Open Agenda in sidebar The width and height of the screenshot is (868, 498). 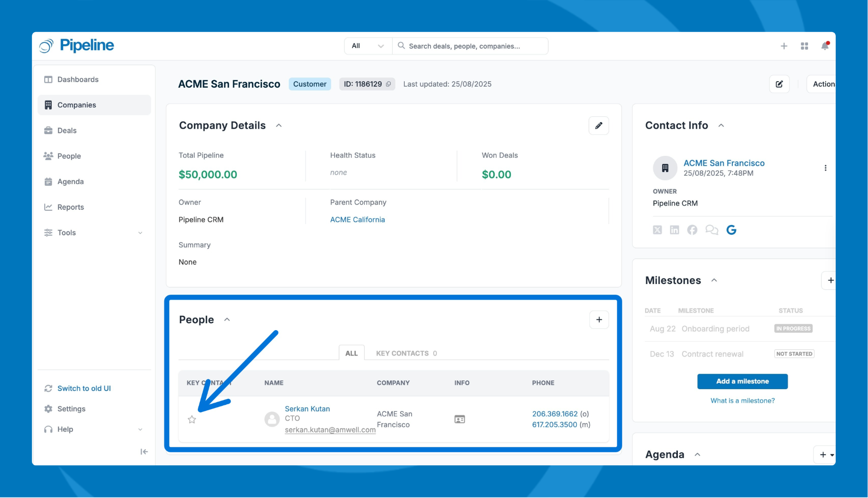click(x=94, y=182)
